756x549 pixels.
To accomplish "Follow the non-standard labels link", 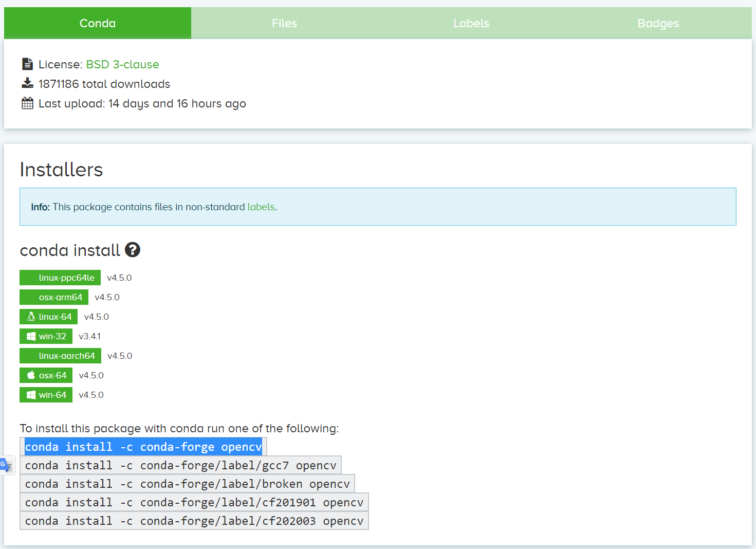I will click(261, 207).
